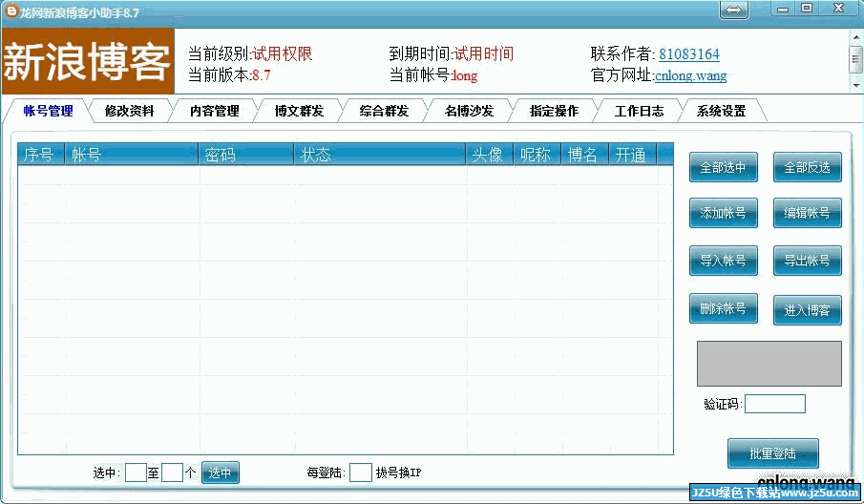Viewport: 864px width, 504px height.
Task: Open the 内容管理 tab
Action: 215,111
